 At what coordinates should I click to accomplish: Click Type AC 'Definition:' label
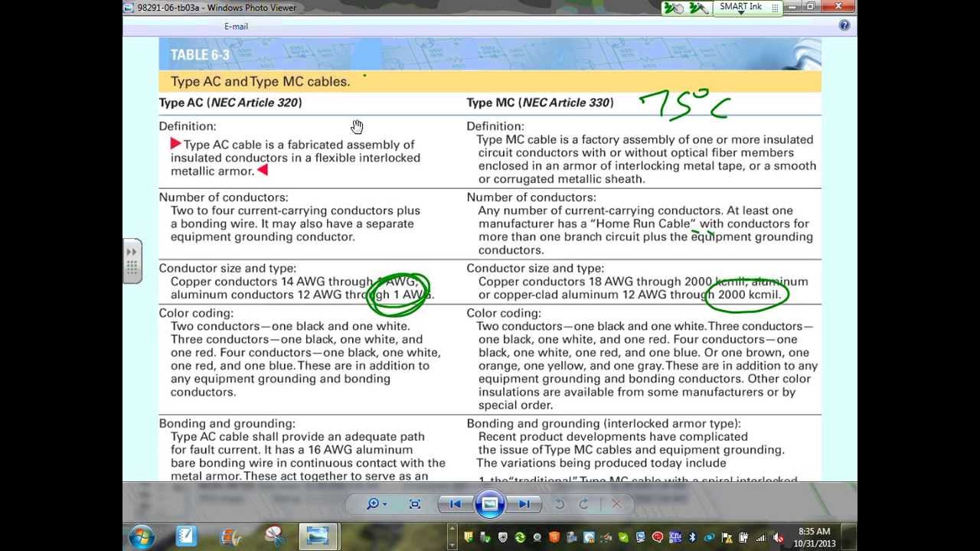[x=188, y=126]
